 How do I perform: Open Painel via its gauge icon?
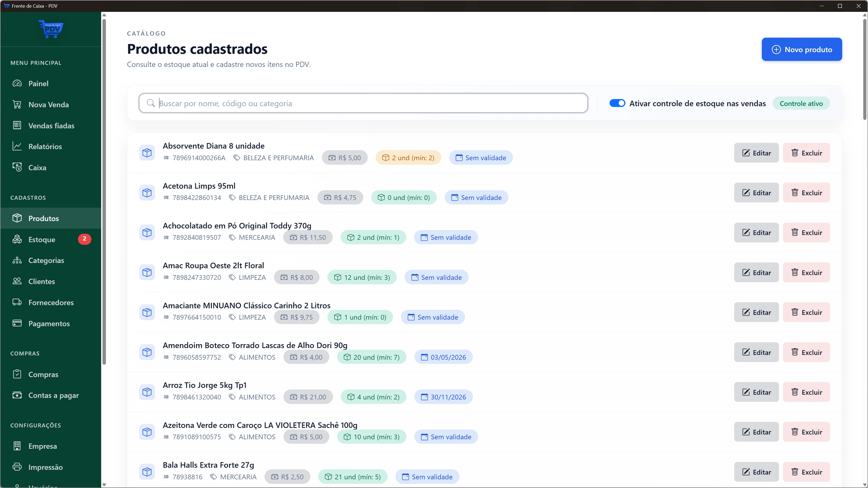[x=17, y=83]
